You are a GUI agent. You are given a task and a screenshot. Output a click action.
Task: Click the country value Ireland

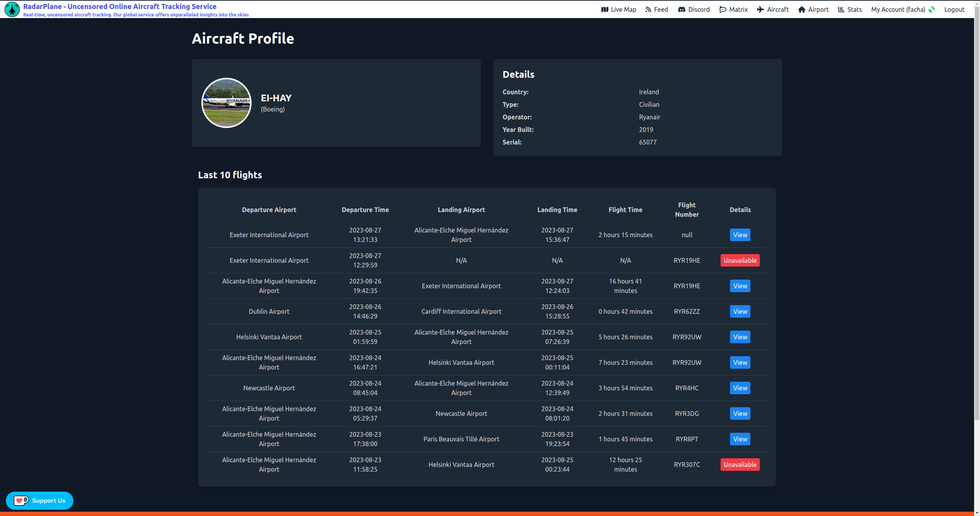[649, 92]
